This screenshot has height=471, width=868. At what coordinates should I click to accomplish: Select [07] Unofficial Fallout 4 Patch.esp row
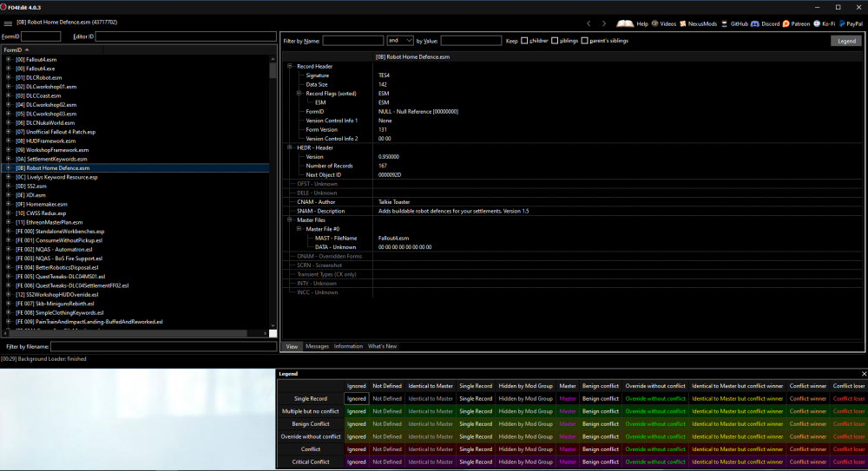coord(135,132)
